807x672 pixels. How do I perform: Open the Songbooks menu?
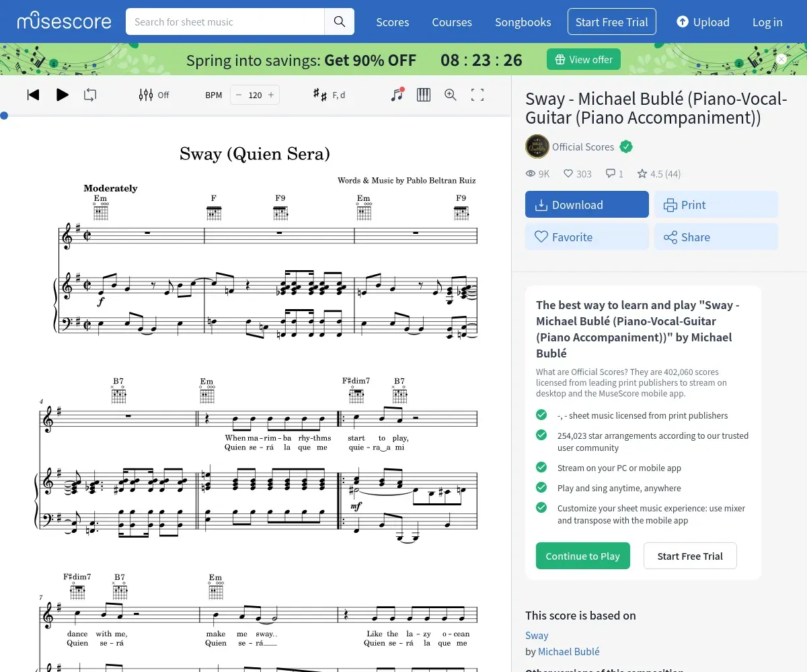pos(523,22)
